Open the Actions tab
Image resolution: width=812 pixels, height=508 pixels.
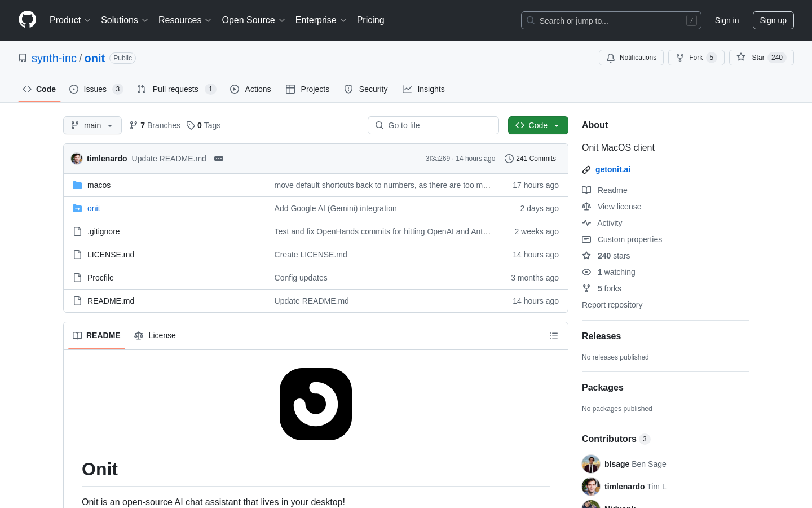point(250,89)
